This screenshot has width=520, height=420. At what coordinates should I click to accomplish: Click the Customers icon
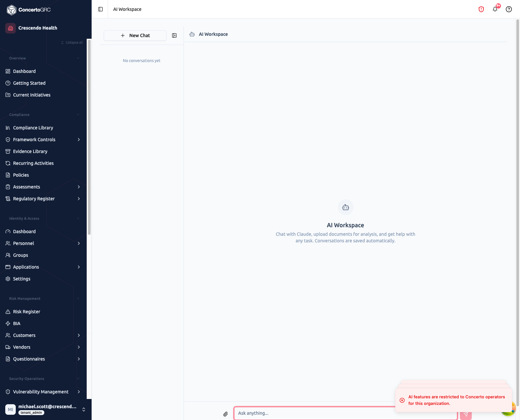(x=8, y=335)
